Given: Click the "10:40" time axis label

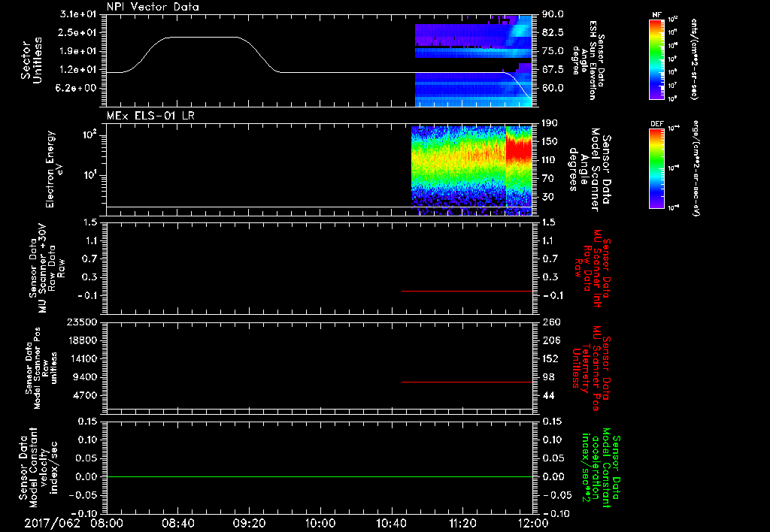Looking at the screenshot, I should [391, 523].
